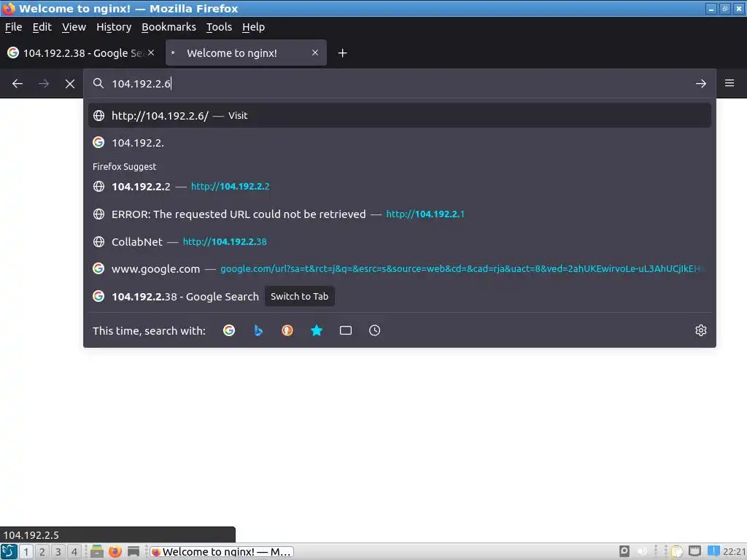Open the Edit menu
The image size is (747, 560).
pos(42,27)
